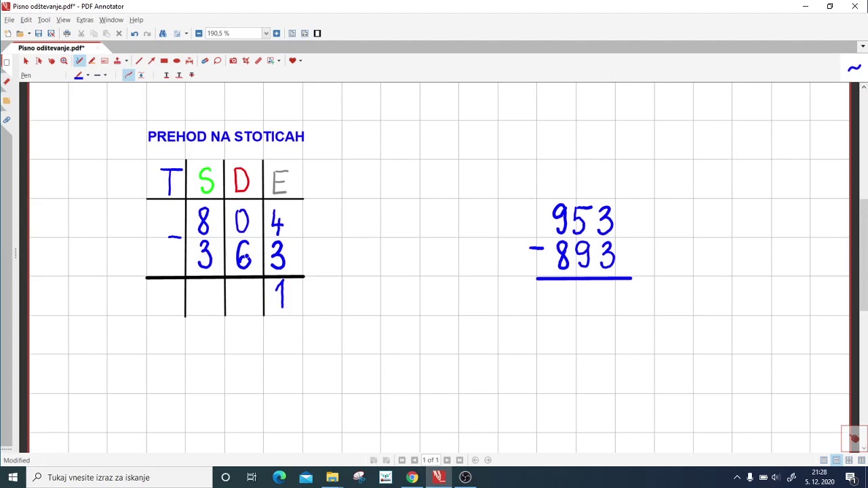This screenshot has height=488, width=868.
Task: Select the Crop tool
Action: pyautogui.click(x=245, y=61)
